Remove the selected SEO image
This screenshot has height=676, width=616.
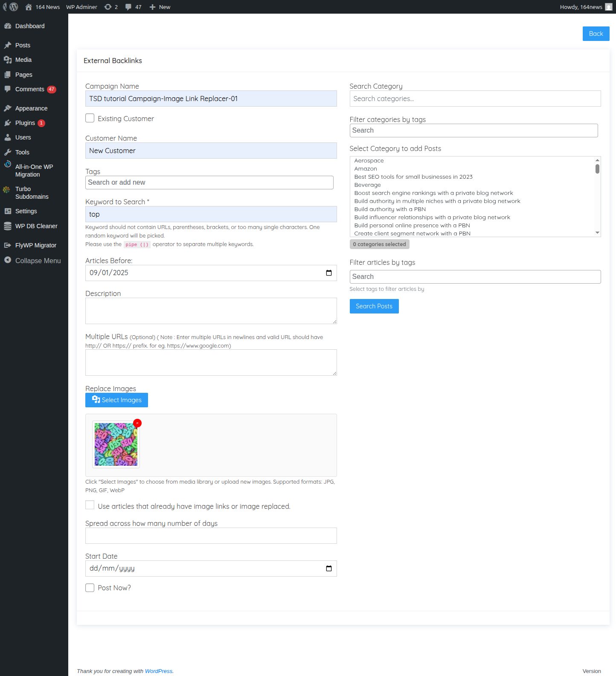[x=137, y=423]
